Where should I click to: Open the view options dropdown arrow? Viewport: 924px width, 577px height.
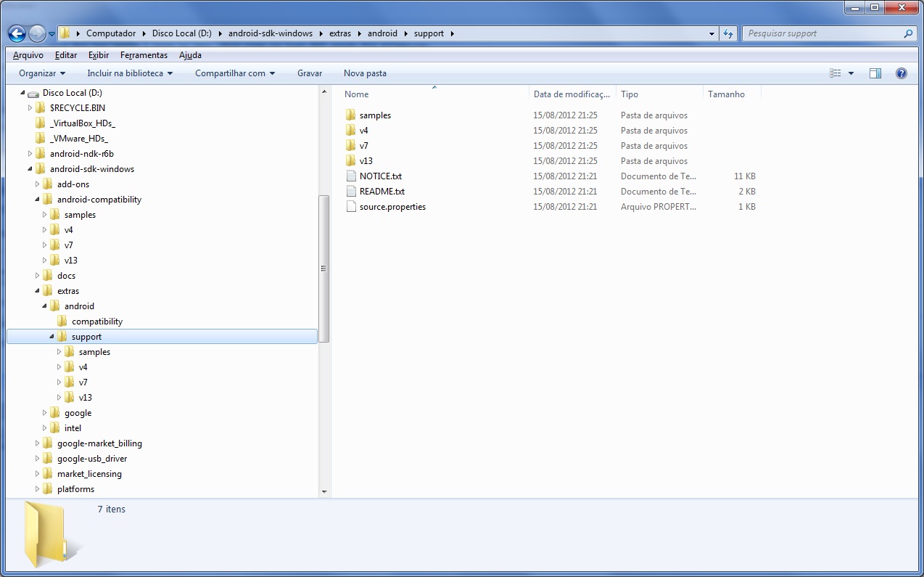pyautogui.click(x=851, y=73)
